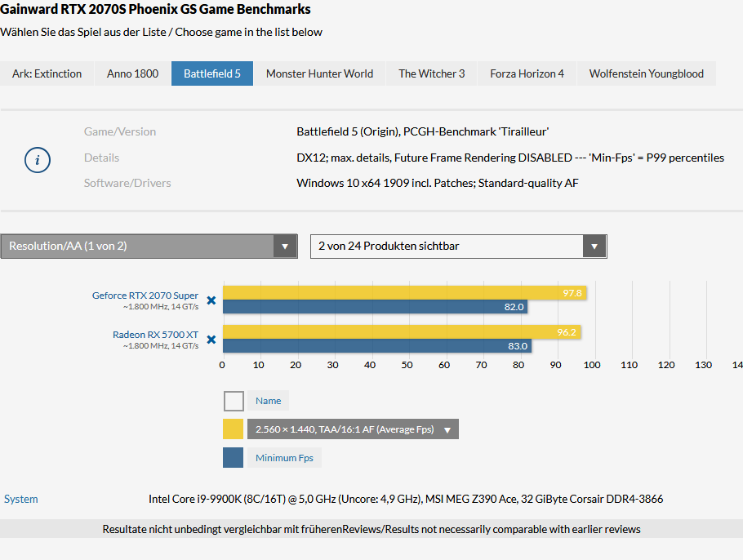743x560 pixels.
Task: Click the Windows 10 x64 1909 driver text
Action: pos(438,183)
